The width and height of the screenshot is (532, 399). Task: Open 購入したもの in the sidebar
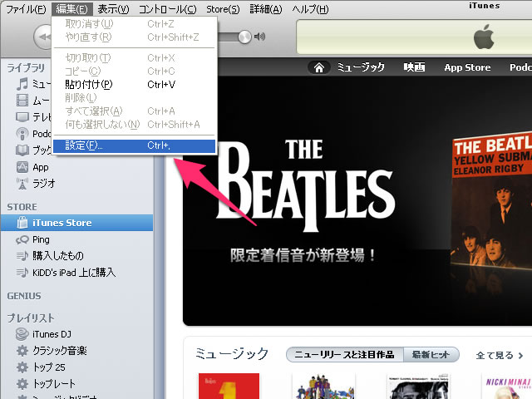58,255
